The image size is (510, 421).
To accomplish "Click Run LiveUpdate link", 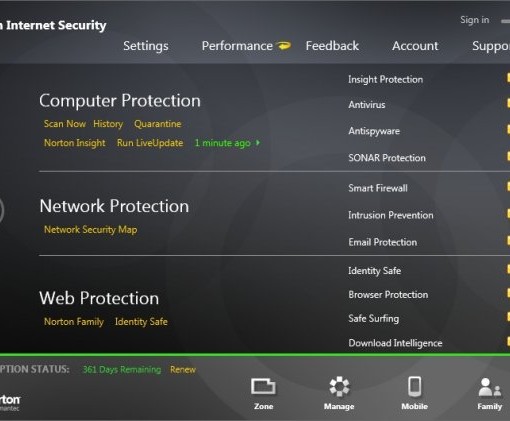I will click(x=150, y=143).
